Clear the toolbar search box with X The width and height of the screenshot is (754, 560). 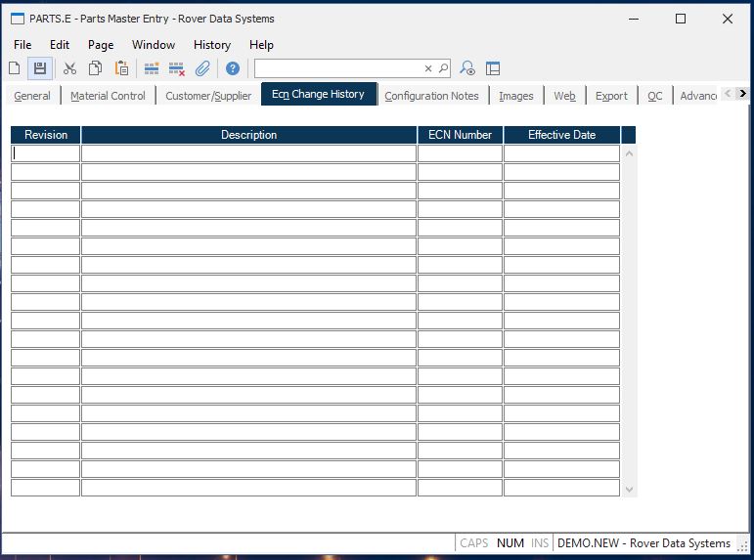point(427,68)
